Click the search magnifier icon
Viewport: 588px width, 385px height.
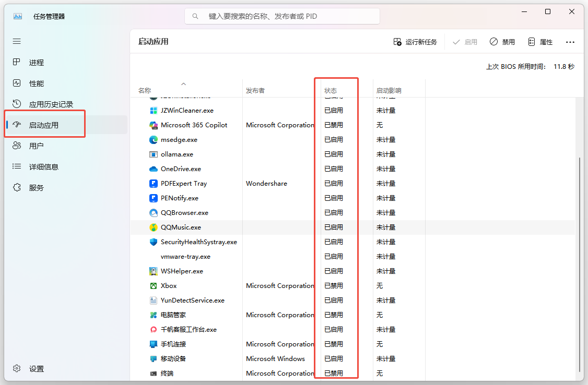[195, 16]
